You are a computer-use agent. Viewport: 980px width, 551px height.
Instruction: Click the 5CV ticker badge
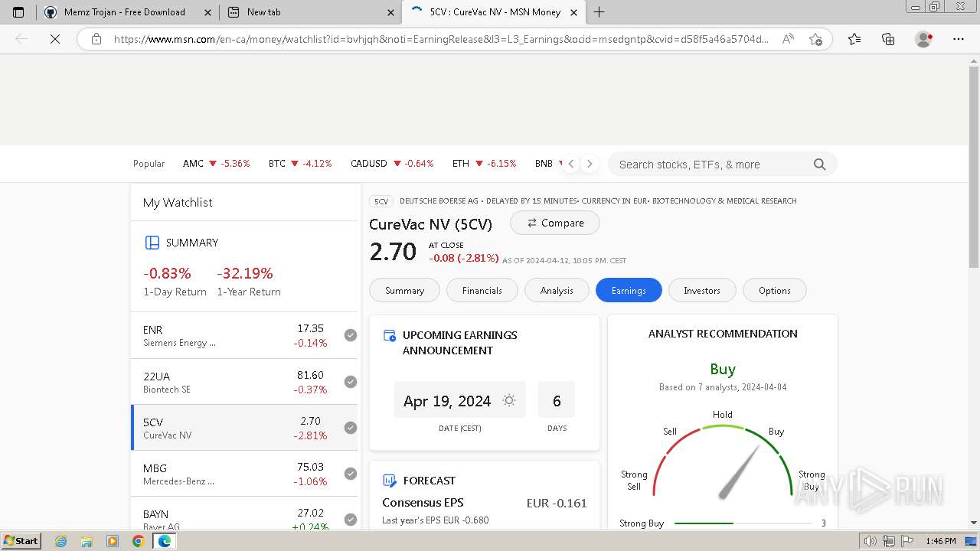pyautogui.click(x=381, y=201)
